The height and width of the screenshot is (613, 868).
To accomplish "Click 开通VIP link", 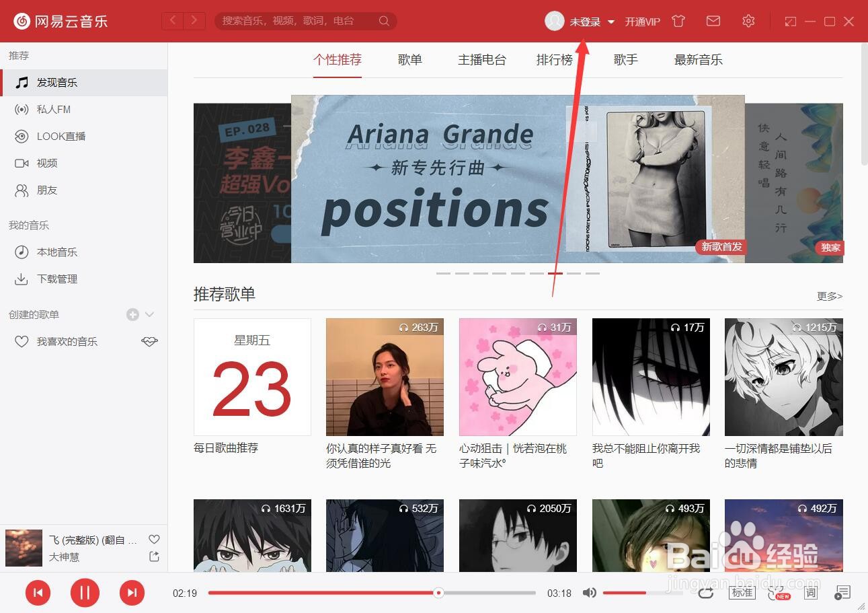I will [x=643, y=22].
